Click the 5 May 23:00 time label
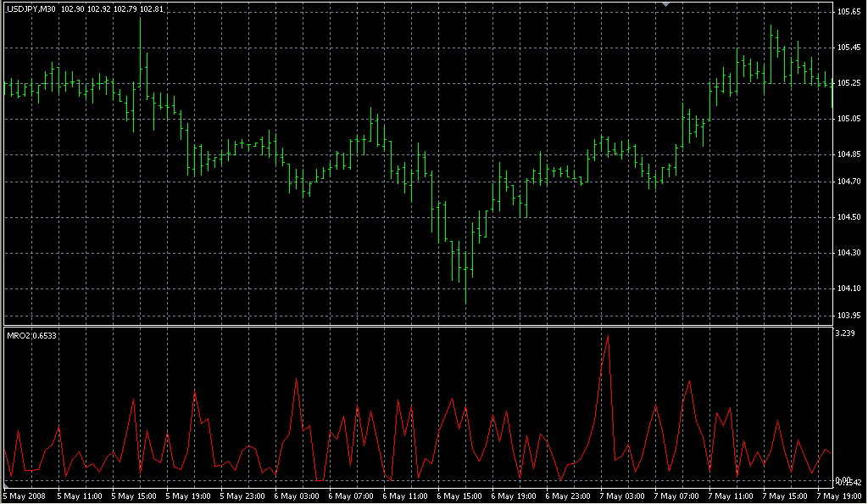Image resolution: width=868 pixels, height=504 pixels. click(x=242, y=496)
